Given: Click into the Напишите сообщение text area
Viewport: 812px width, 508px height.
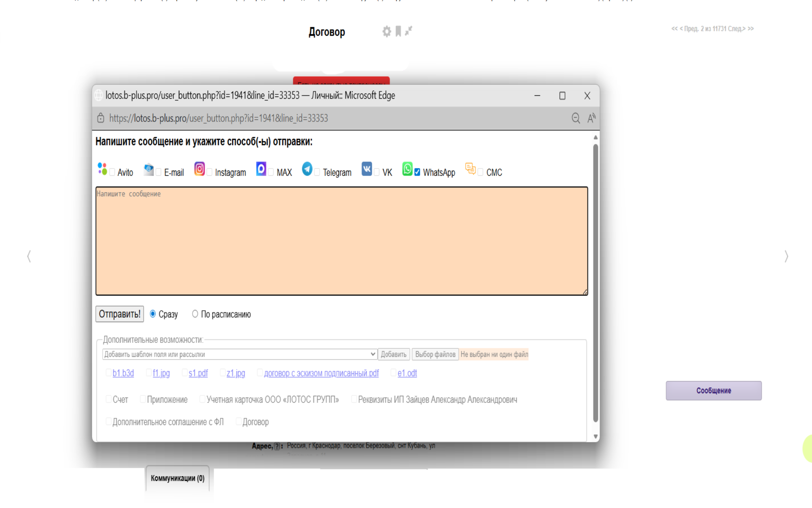Looking at the screenshot, I should pos(341,241).
